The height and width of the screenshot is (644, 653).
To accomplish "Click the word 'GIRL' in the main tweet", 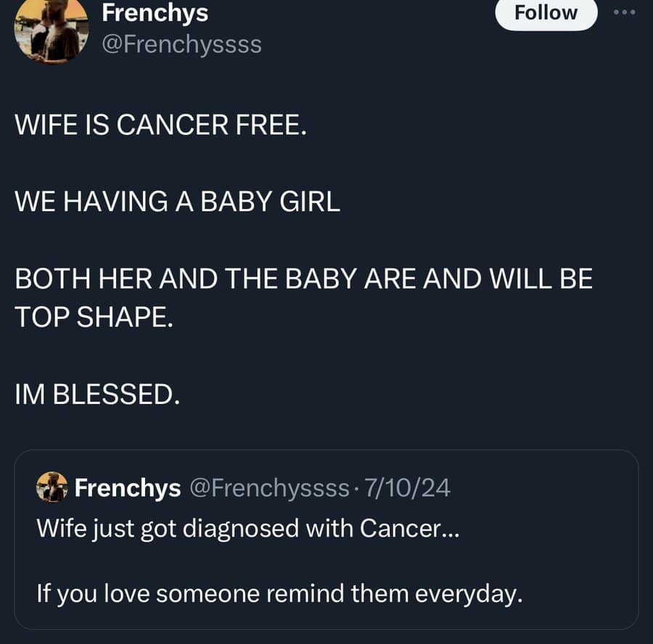I will [312, 202].
